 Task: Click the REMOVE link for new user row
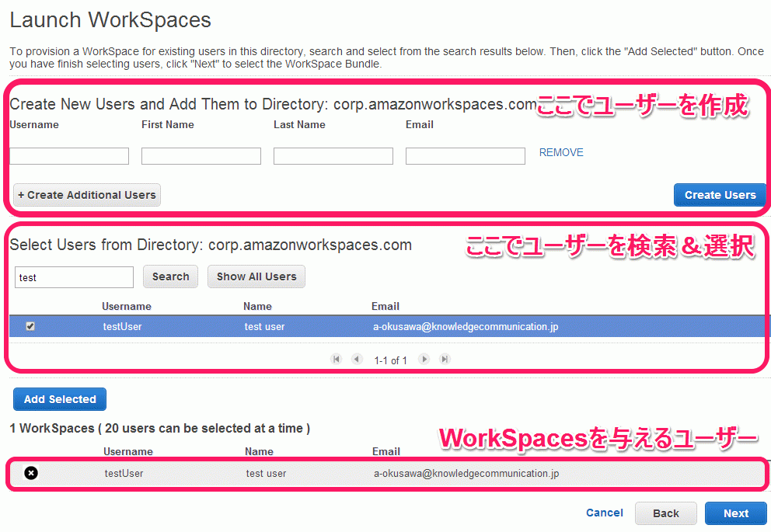click(561, 153)
